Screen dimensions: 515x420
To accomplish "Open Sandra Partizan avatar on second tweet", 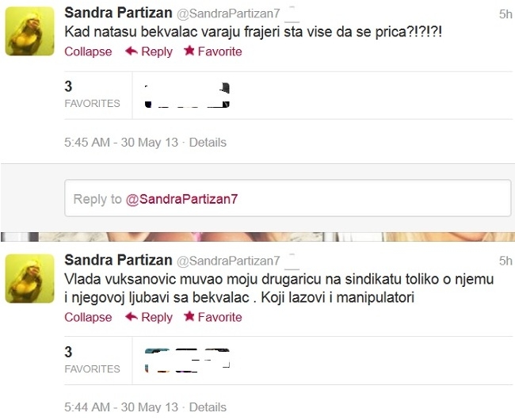I will [x=30, y=278].
